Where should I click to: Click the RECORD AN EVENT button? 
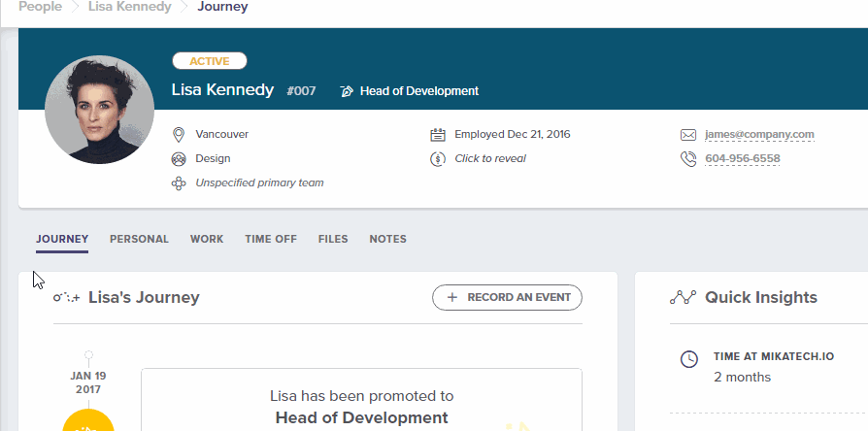click(x=507, y=297)
